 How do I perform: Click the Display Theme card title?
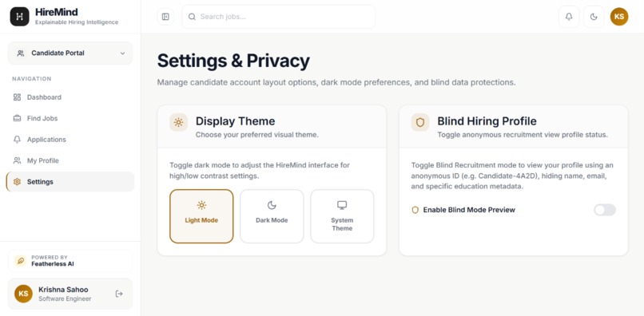coord(236,121)
